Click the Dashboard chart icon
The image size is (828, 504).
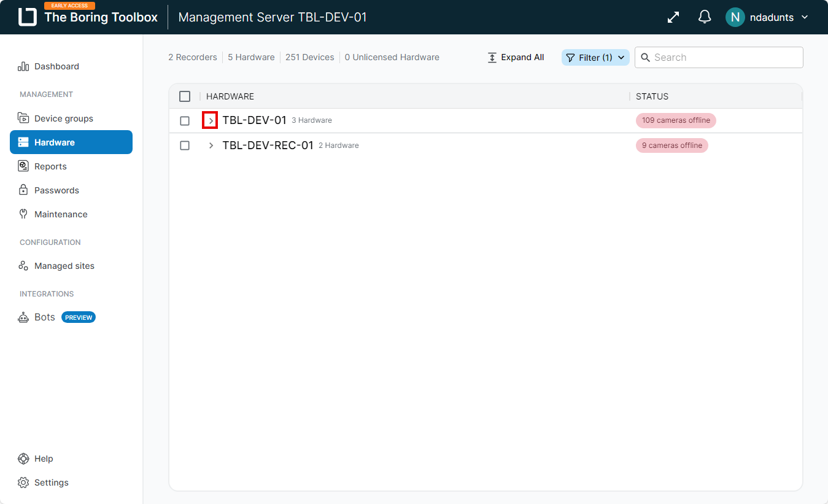[x=23, y=66]
